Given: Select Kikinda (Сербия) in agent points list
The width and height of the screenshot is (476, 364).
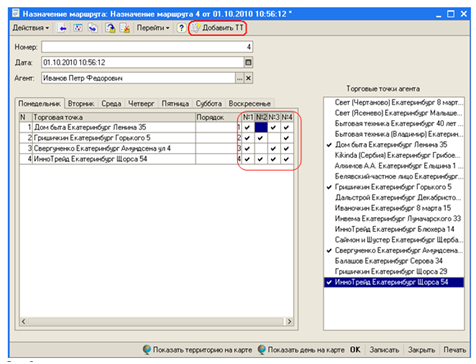Looking at the screenshot, I should (394, 155).
